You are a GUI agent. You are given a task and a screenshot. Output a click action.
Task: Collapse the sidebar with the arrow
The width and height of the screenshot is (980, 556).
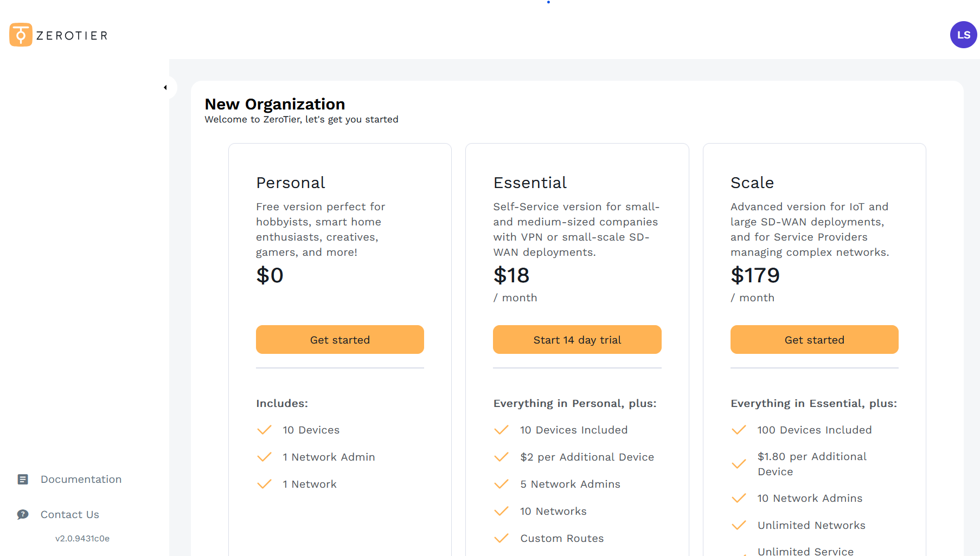click(165, 88)
